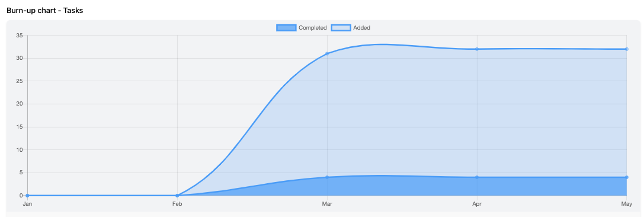Click the Burn-up chart - Tasks heading

pos(45,11)
